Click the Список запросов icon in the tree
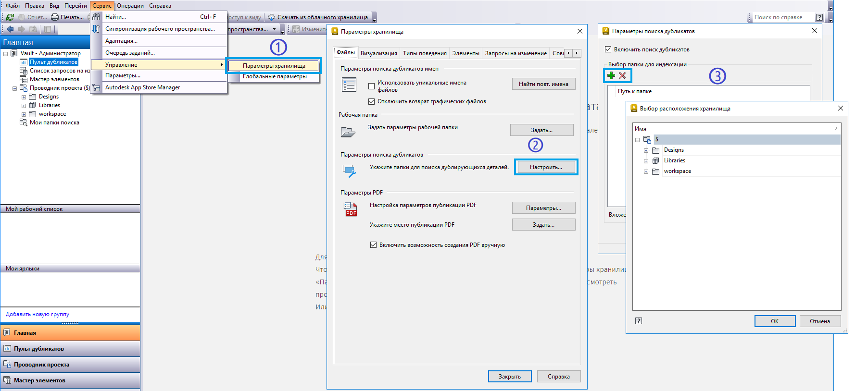The image size is (868, 391). [x=24, y=71]
